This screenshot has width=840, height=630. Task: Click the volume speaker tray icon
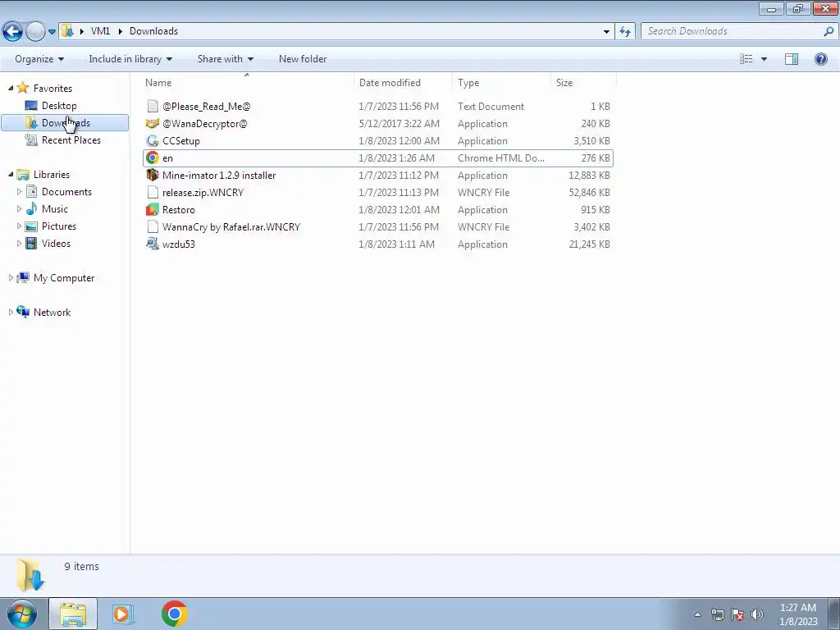tap(756, 614)
